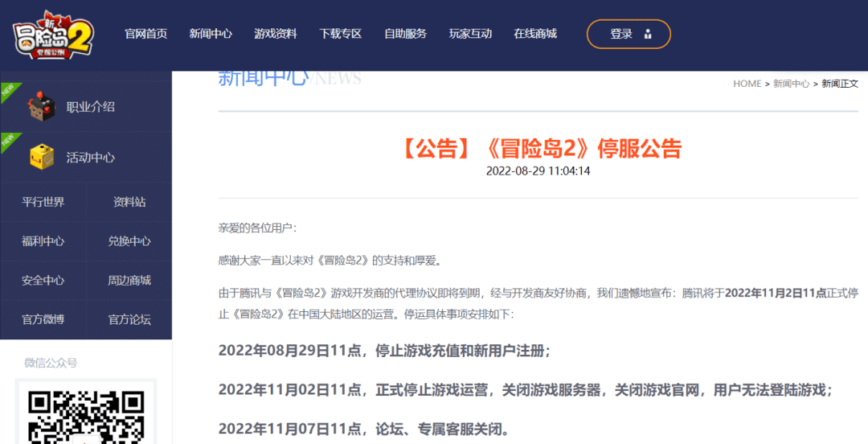
Task: Click the bold 2022年11月2日11点 date text
Action: pos(776,294)
